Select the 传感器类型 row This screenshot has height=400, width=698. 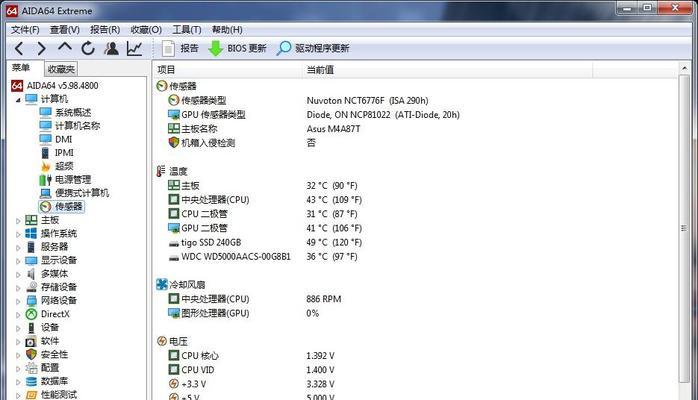tap(417, 101)
